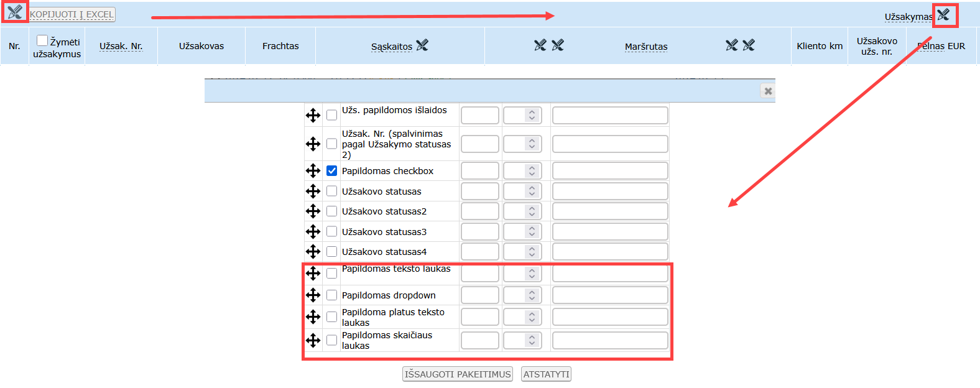Click tools icon left of KOPIJUOTI Į EXCEL
Viewport: 980px width, 388px height.
coord(15,12)
